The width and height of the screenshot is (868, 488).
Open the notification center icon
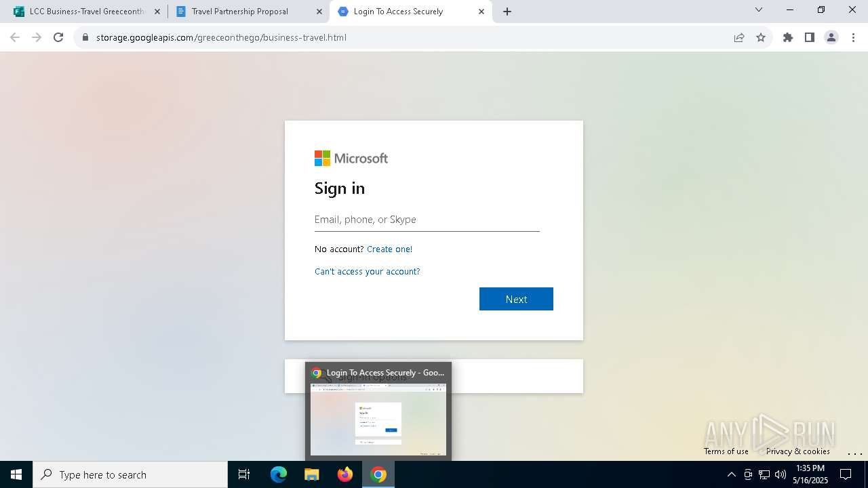(x=846, y=474)
